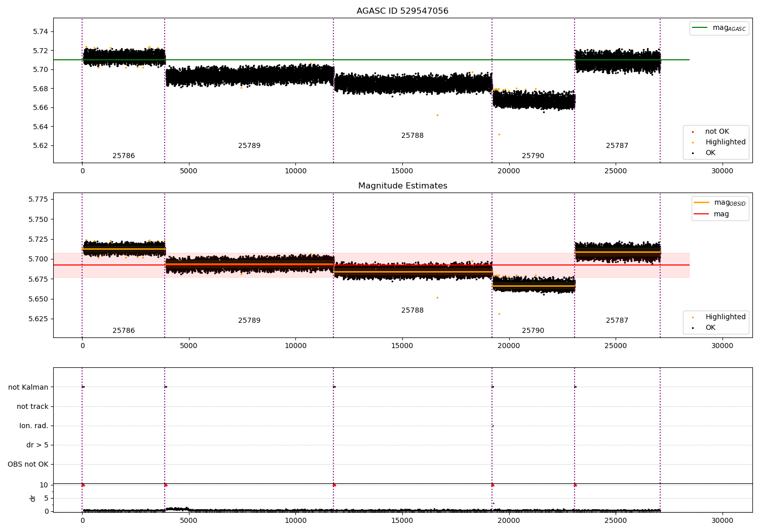Click x-axis tick 5000 in Magnitude Estimates plot
Viewport: 760px width, 532px height.
(x=188, y=346)
